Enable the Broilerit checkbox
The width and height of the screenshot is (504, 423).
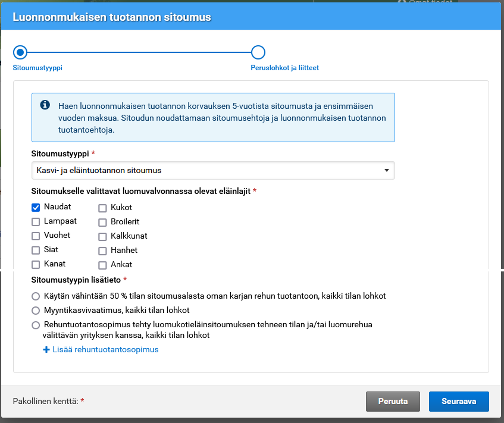[102, 222]
